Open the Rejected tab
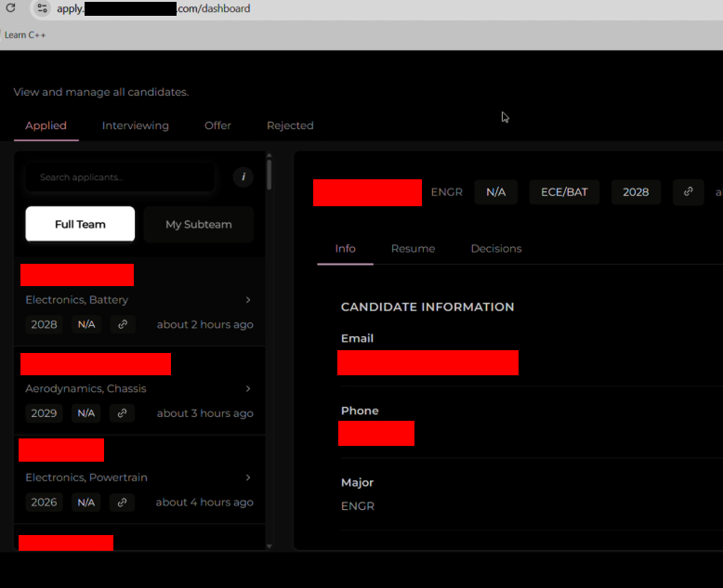723x588 pixels. click(x=290, y=125)
